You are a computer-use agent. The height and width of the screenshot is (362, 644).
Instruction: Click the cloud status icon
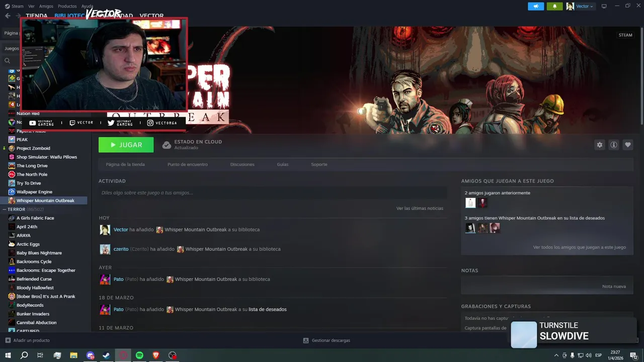click(x=167, y=145)
